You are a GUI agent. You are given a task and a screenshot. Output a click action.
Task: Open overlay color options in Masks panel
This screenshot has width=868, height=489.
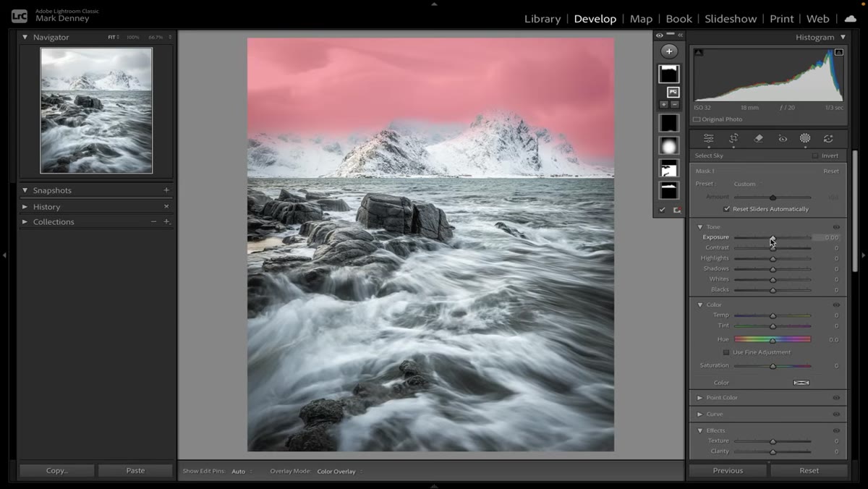coord(677,210)
